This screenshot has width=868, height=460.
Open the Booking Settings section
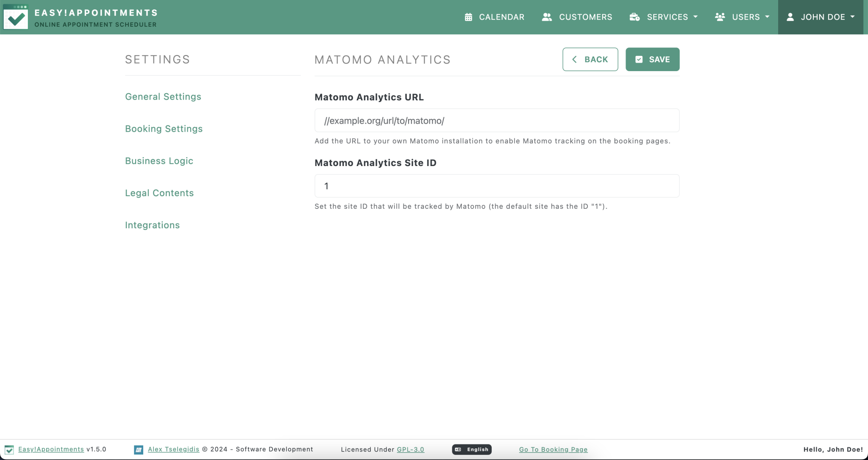tap(164, 128)
